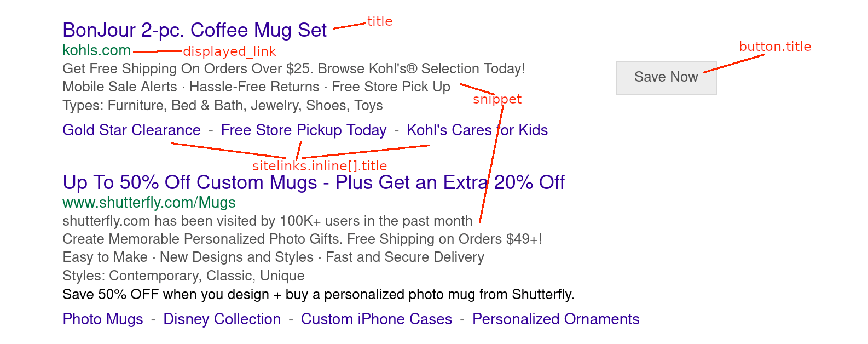Select the displayed_link annotation label
868x344 pixels.
point(230,51)
